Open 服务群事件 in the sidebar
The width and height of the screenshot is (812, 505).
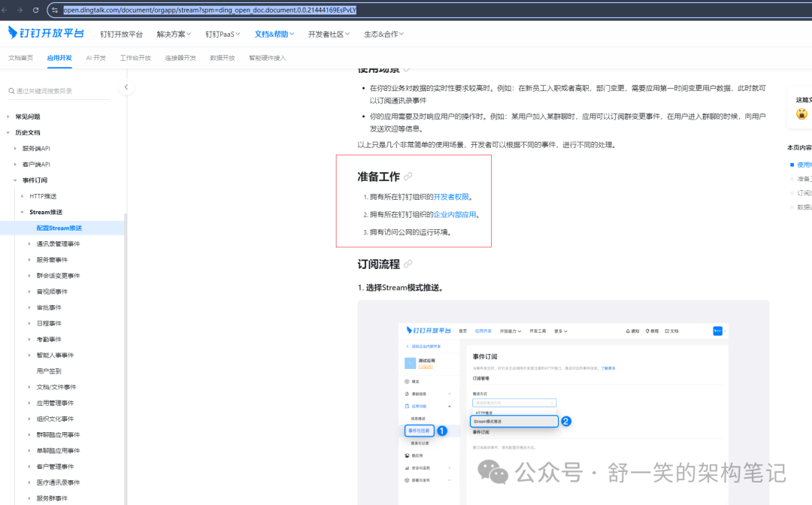pos(52,499)
